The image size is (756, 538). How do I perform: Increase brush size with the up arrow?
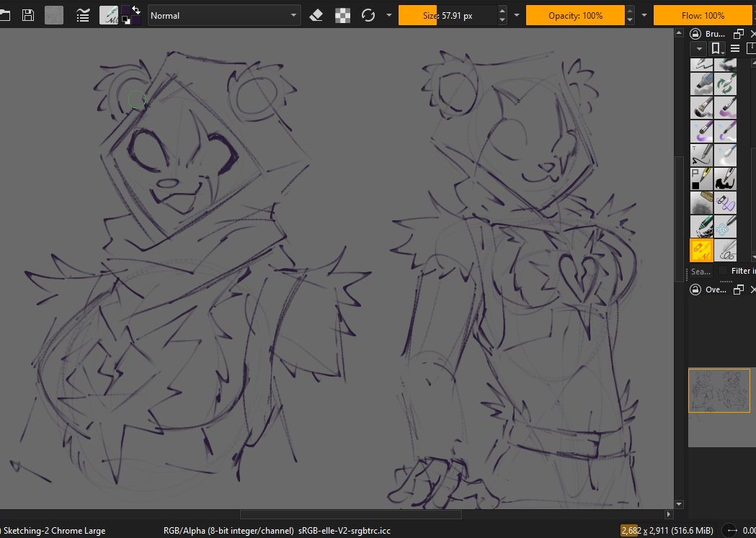click(502, 11)
